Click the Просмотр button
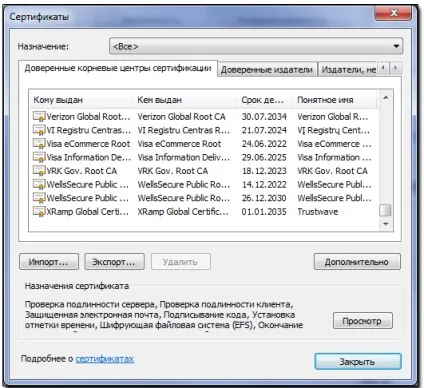The height and width of the screenshot is (388, 424). [x=362, y=321]
